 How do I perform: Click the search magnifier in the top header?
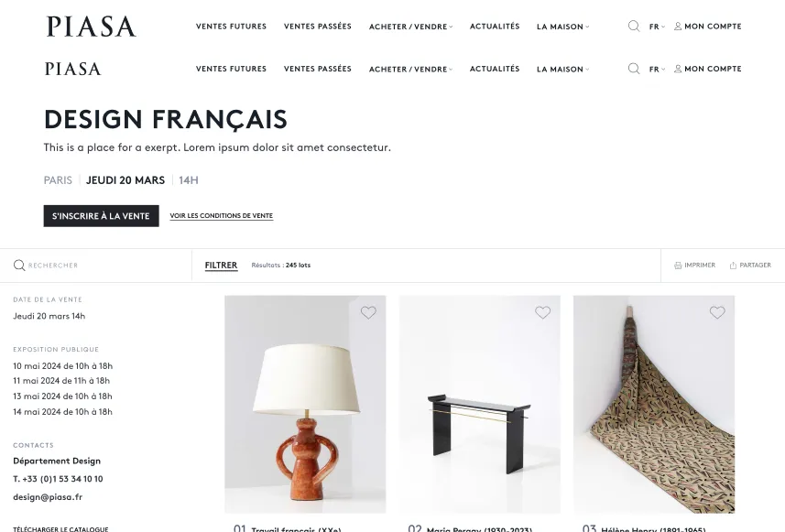point(634,26)
